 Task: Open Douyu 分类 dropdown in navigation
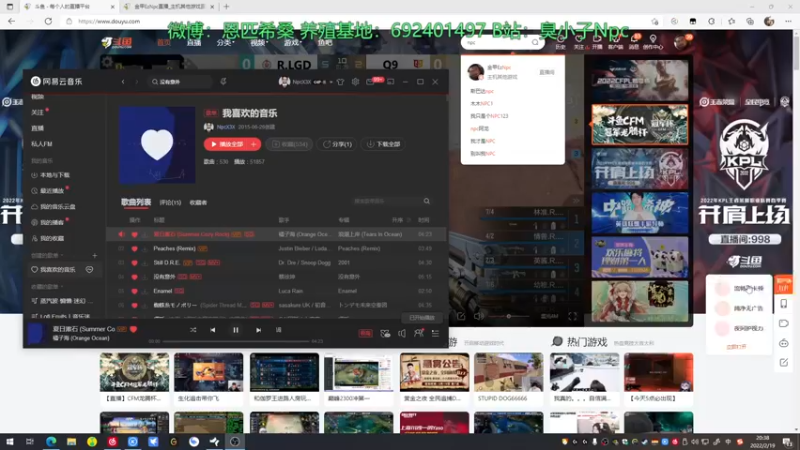(x=225, y=43)
